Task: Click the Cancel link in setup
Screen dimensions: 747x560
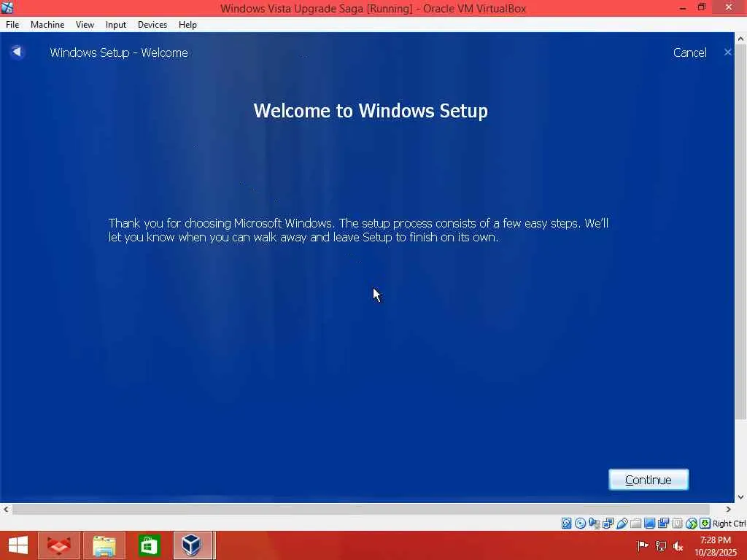Action: click(x=689, y=52)
